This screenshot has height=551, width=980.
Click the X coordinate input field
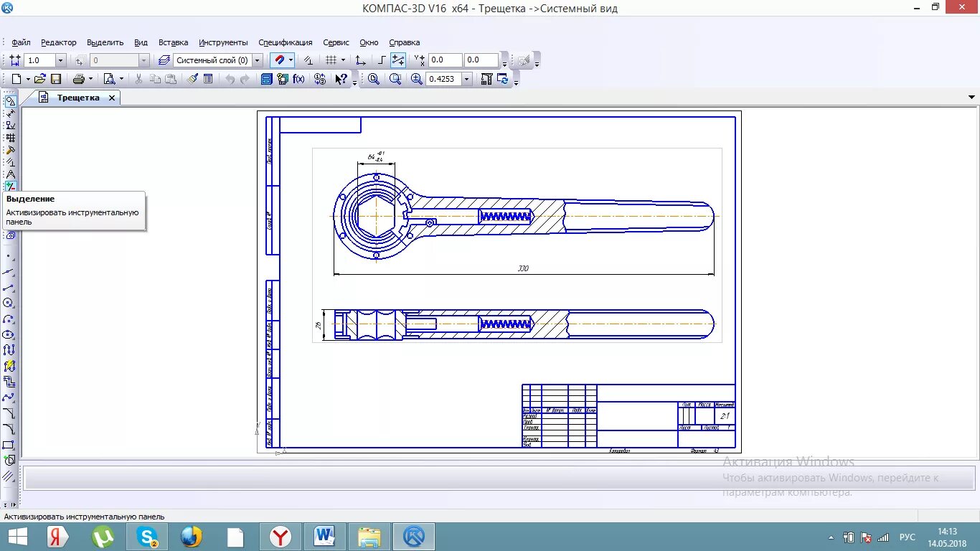[x=446, y=60]
